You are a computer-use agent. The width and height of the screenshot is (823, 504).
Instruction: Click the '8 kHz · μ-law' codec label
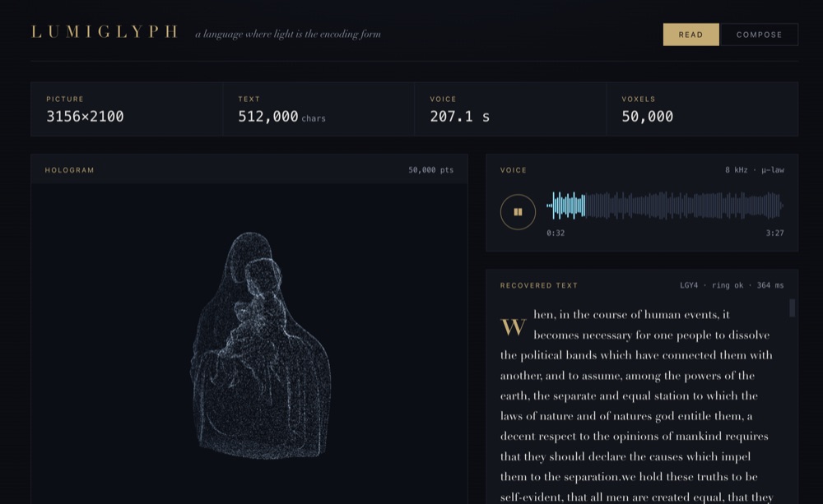tap(755, 170)
